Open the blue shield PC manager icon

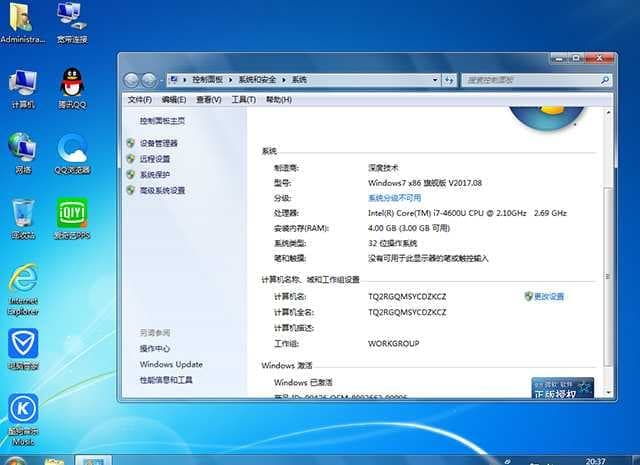click(x=23, y=349)
